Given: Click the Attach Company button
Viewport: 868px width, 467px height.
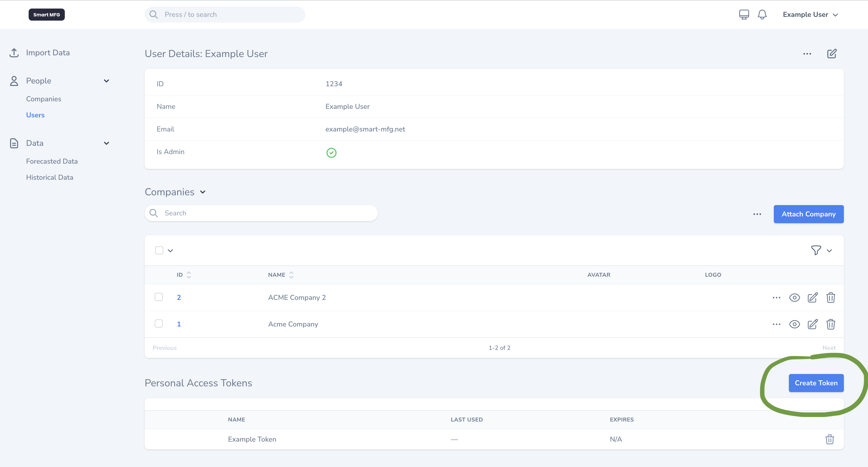Looking at the screenshot, I should [808, 214].
